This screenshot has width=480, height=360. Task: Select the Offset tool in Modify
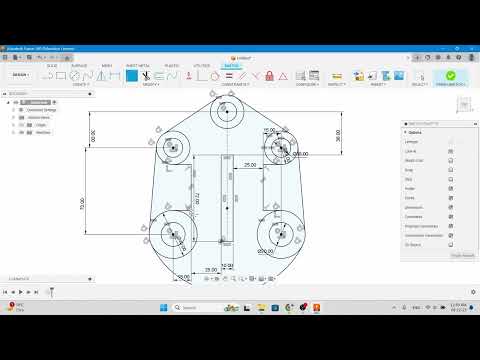click(x=159, y=76)
